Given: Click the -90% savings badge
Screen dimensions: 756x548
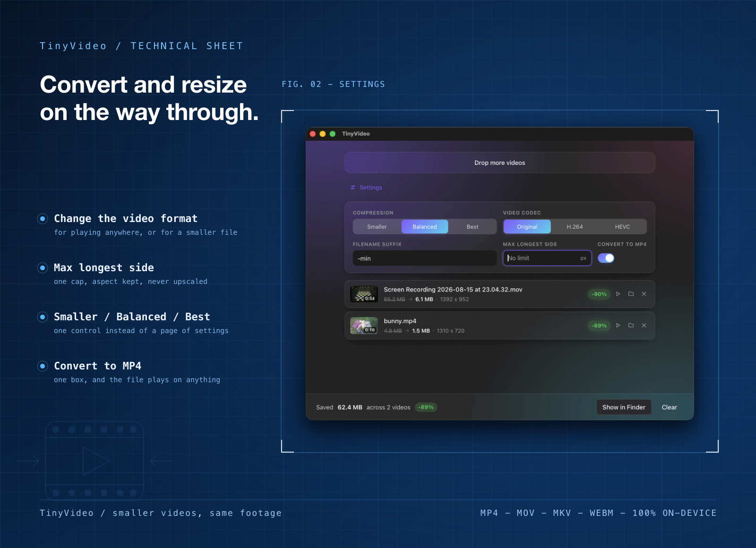Looking at the screenshot, I should click(599, 294).
